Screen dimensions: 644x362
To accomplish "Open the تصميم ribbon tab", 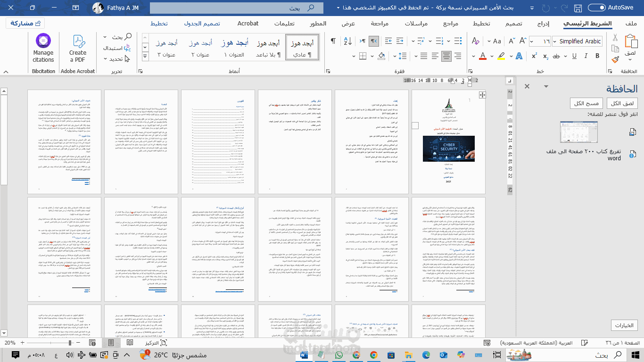I will (x=514, y=24).
